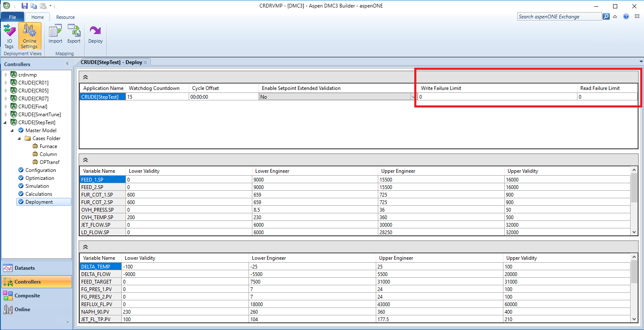
Task: Open the IO Tags deployment view
Action: coord(9,36)
